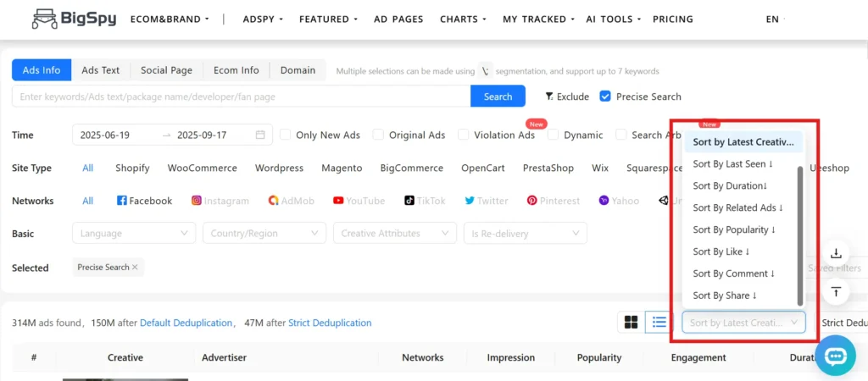Screen dimensions: 868x381
Task: Toggle the Precise Search checkbox
Action: coord(605,97)
